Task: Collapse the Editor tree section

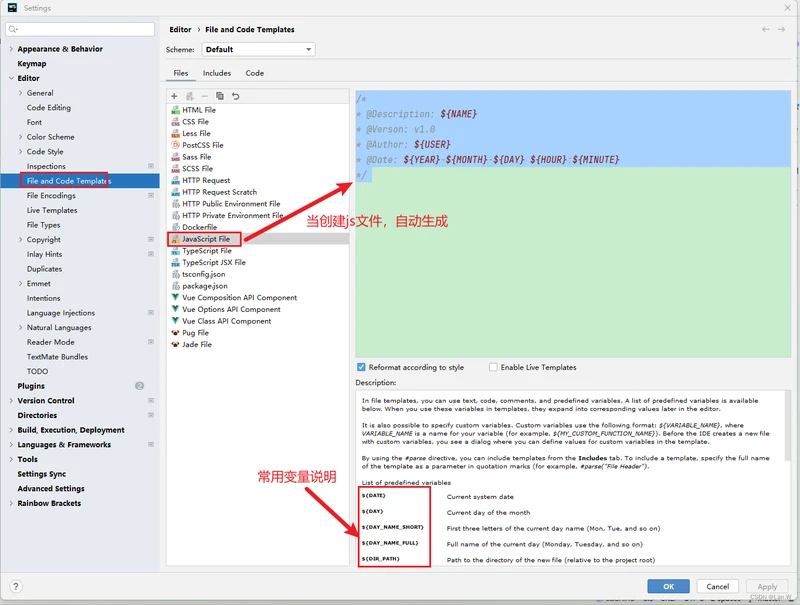Action: coord(11,78)
